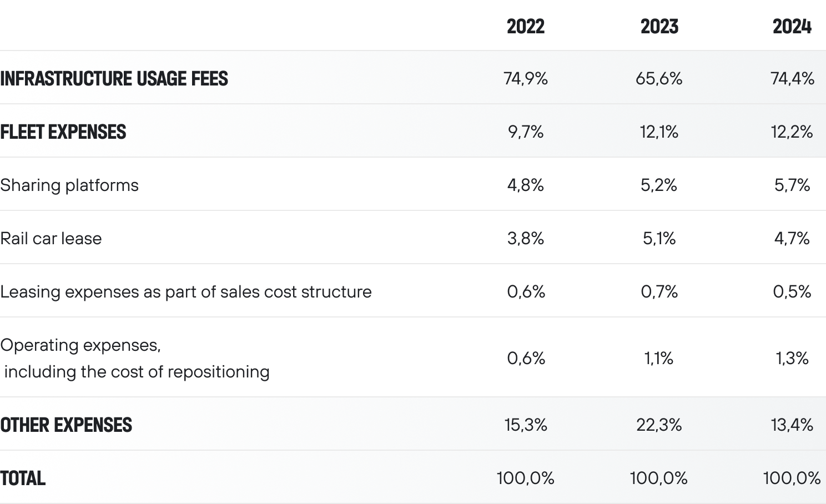826x504 pixels.
Task: Click the 2022 column header
Action: tap(525, 26)
